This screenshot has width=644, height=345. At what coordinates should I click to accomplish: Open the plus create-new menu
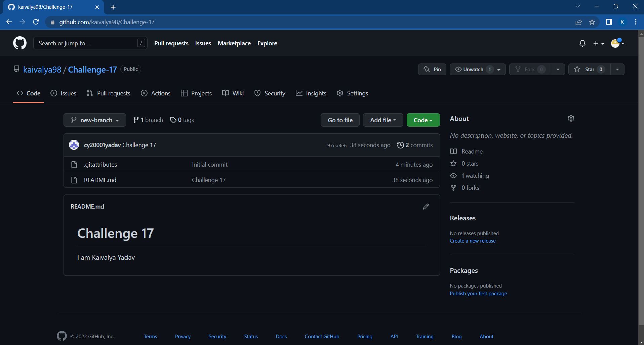[x=598, y=43]
